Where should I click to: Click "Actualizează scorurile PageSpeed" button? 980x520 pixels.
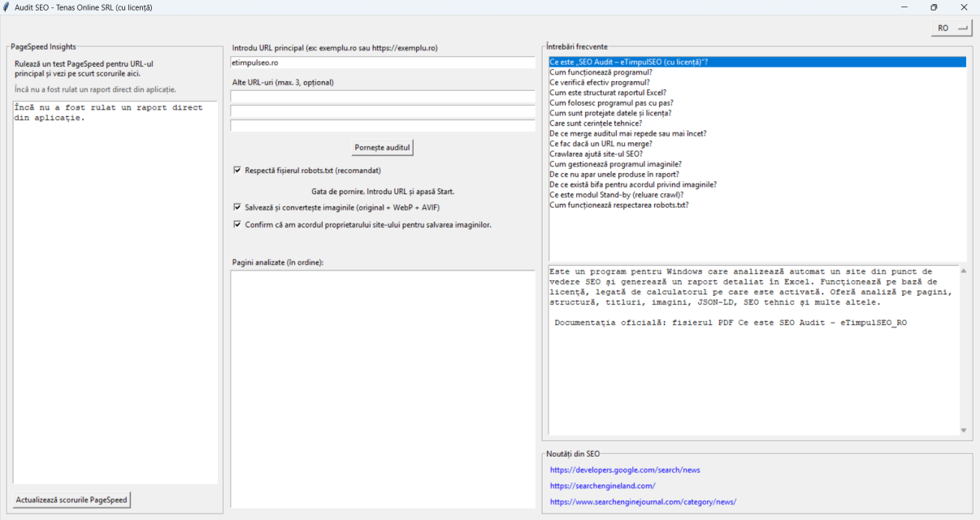click(x=70, y=500)
